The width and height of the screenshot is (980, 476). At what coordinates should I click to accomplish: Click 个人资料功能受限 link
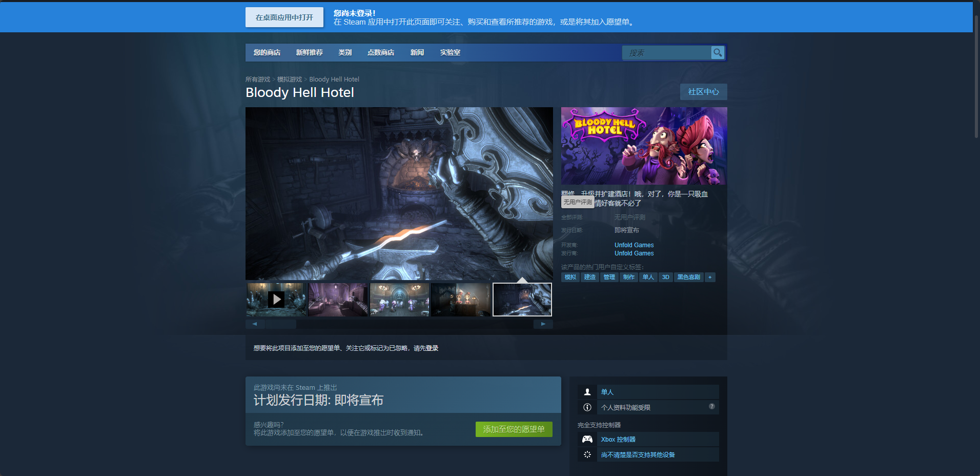point(626,407)
